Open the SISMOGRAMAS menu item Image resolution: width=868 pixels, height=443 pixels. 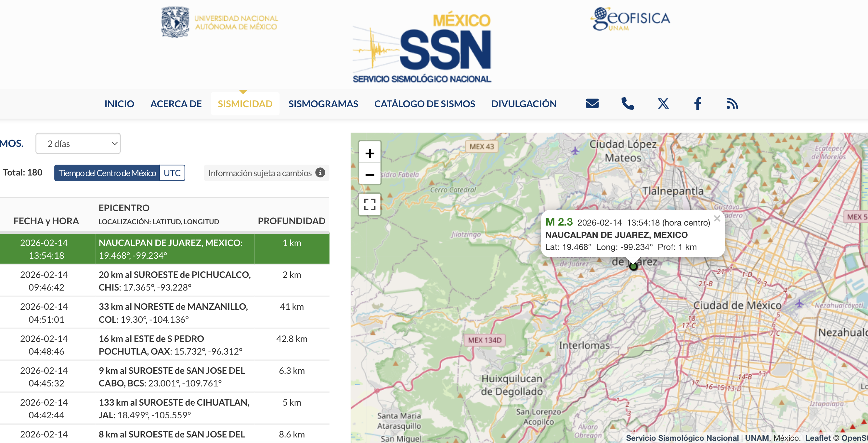tap(323, 104)
